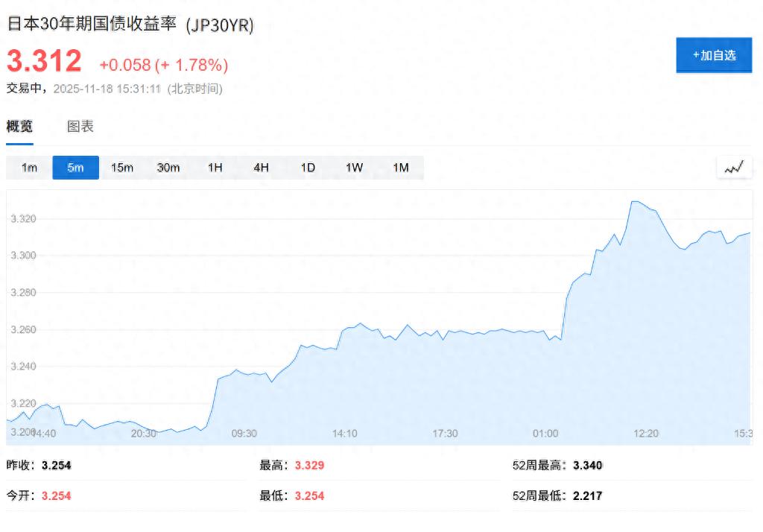The image size is (763, 532).
Task: Click the 加自选 watchlist button
Action: [x=713, y=55]
